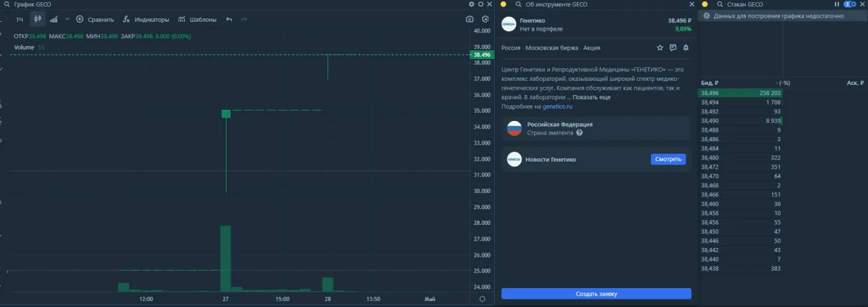Click the Смотреть news button

click(669, 159)
